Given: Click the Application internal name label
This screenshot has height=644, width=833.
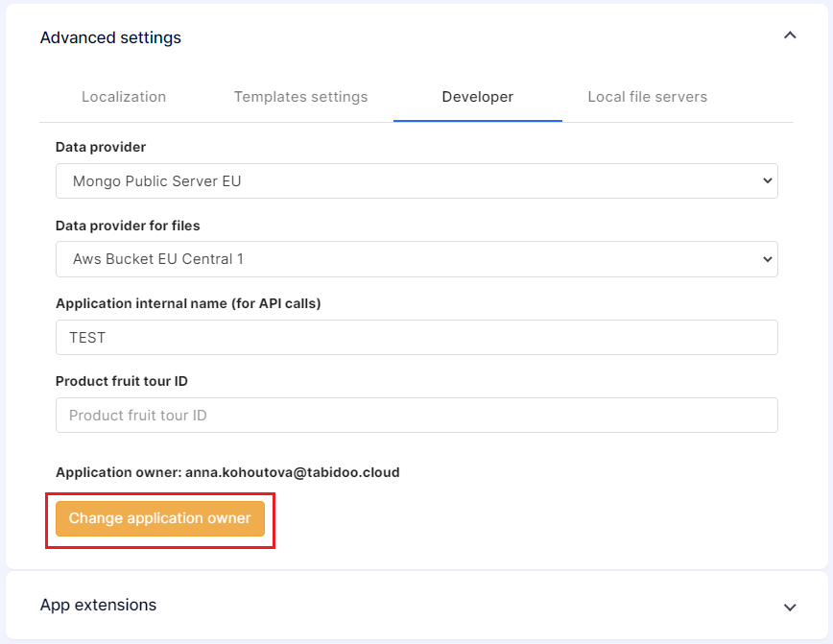Looking at the screenshot, I should coord(188,303).
